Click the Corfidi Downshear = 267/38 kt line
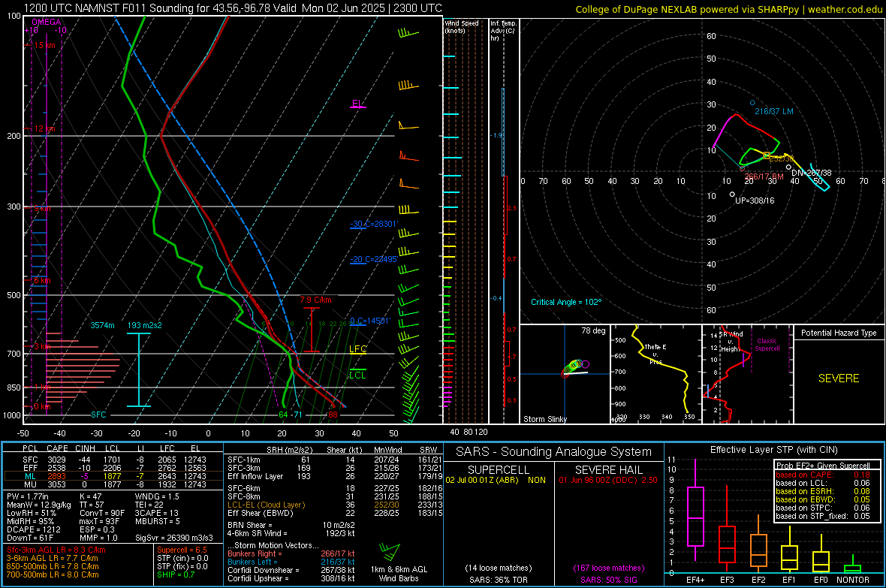Screen dimensions: 886x588 point(291,571)
